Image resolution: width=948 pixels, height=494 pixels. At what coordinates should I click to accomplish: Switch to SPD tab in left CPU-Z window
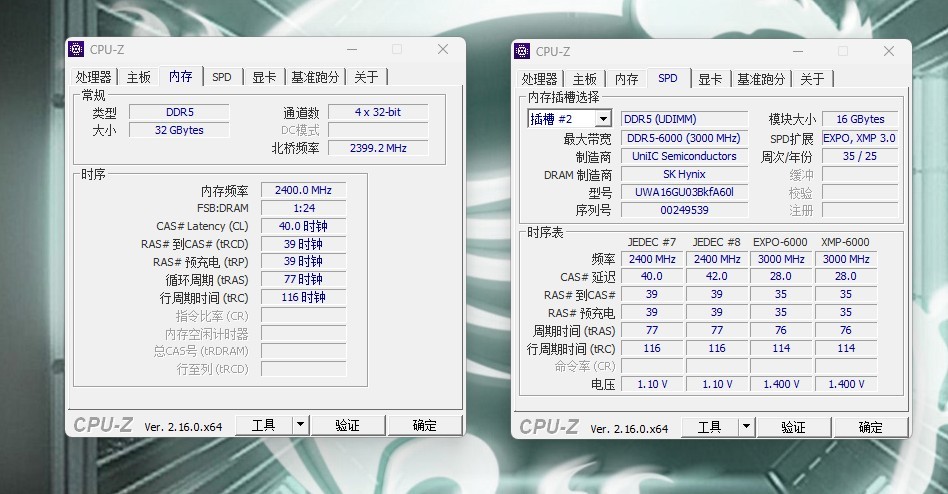(222, 77)
